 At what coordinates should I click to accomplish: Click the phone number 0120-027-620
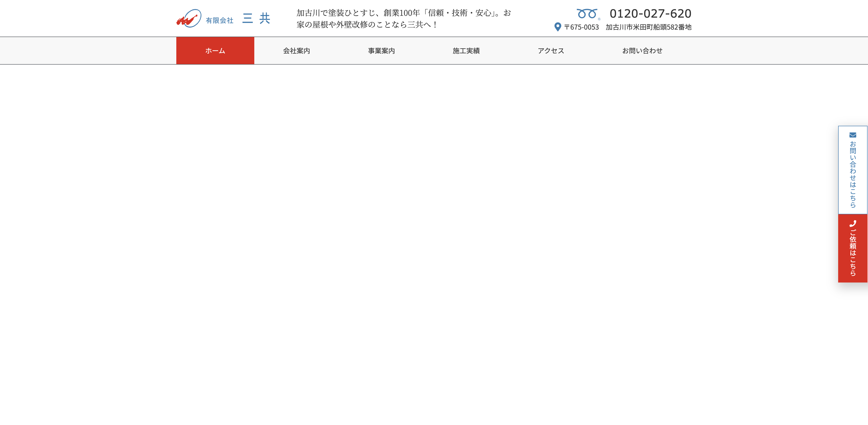click(x=650, y=14)
